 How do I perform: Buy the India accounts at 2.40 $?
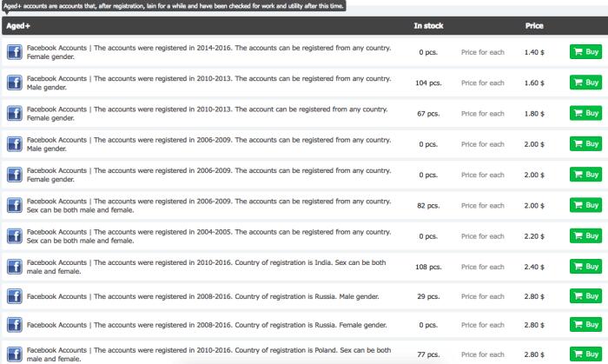pyautogui.click(x=585, y=266)
